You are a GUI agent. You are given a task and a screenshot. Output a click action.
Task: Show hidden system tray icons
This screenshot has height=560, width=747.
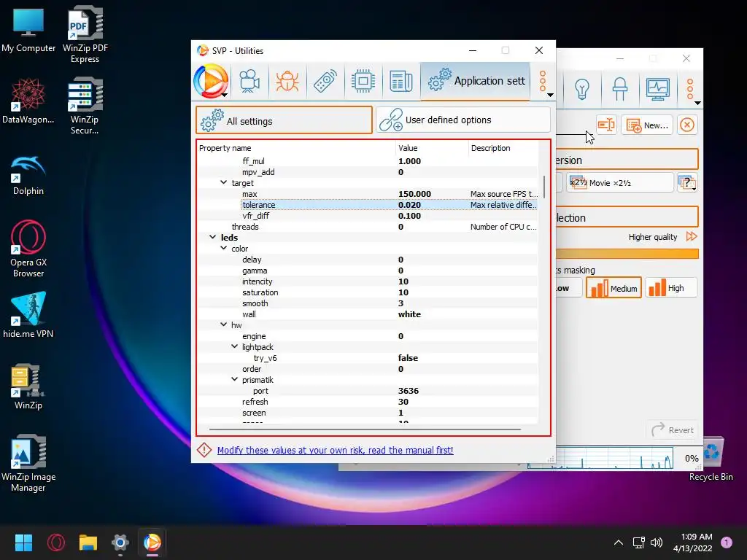tap(619, 542)
